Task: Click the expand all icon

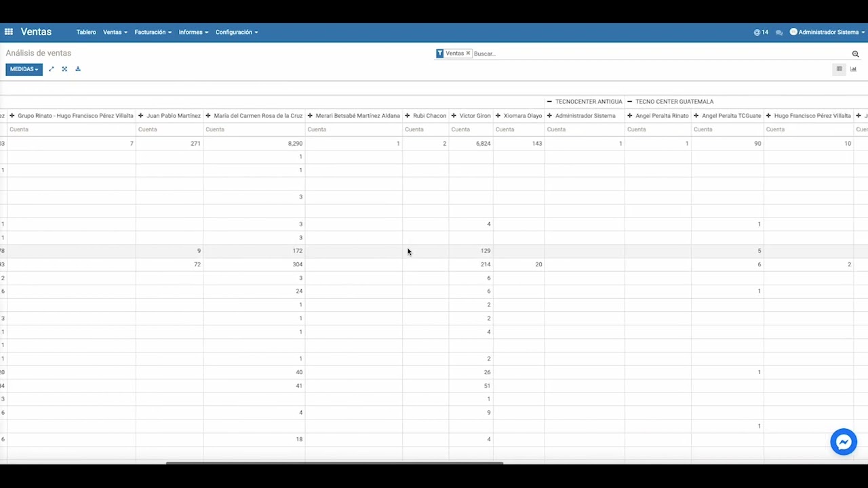Action: (x=64, y=69)
